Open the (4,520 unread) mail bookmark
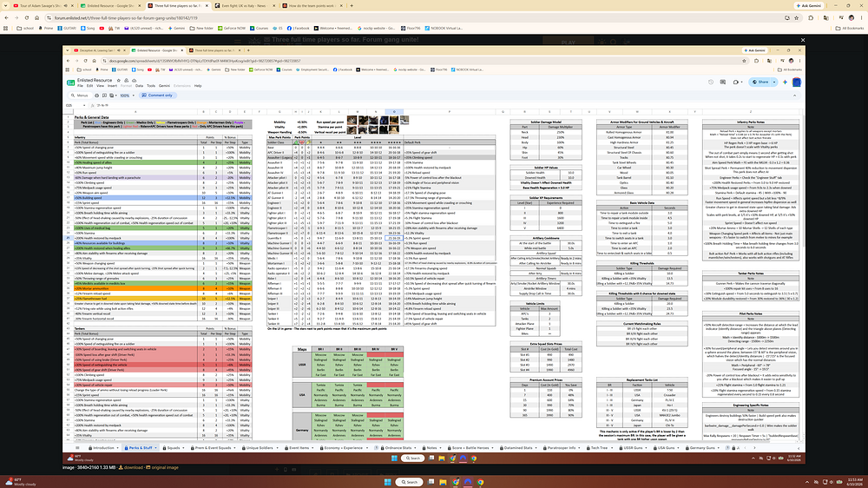 143,28
